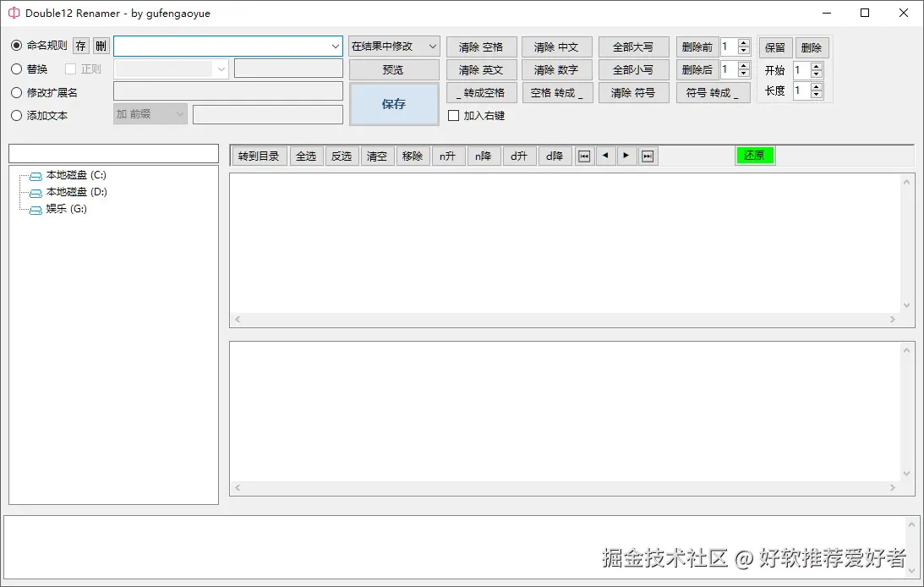
Task: Sort with the n升 button
Action: tap(448, 156)
